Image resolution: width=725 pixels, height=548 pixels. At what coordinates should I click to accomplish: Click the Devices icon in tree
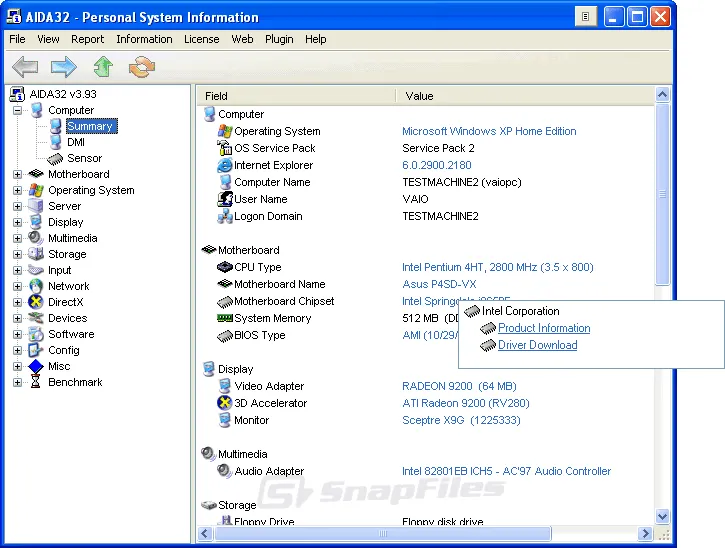point(36,318)
